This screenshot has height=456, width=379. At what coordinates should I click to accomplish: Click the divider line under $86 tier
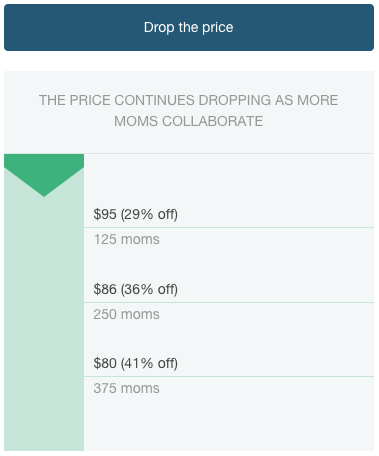coord(229,303)
